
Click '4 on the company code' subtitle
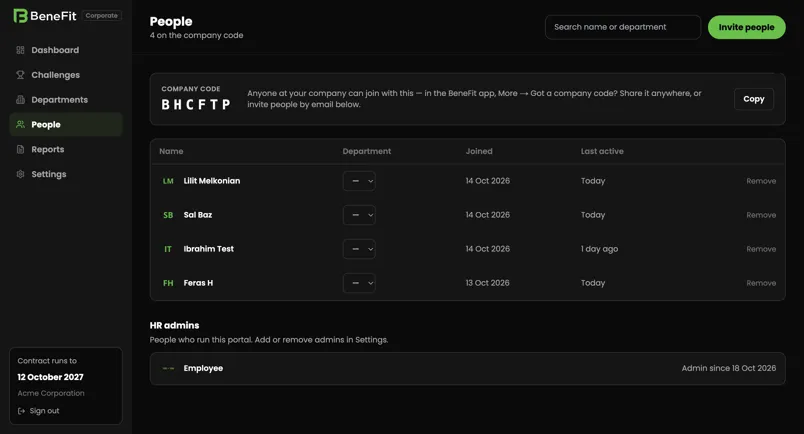[x=196, y=35]
